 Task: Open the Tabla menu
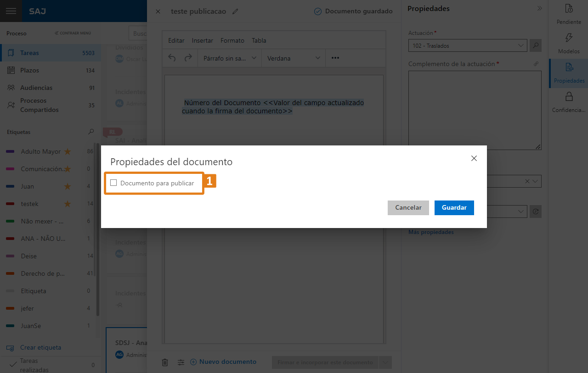[x=259, y=40]
